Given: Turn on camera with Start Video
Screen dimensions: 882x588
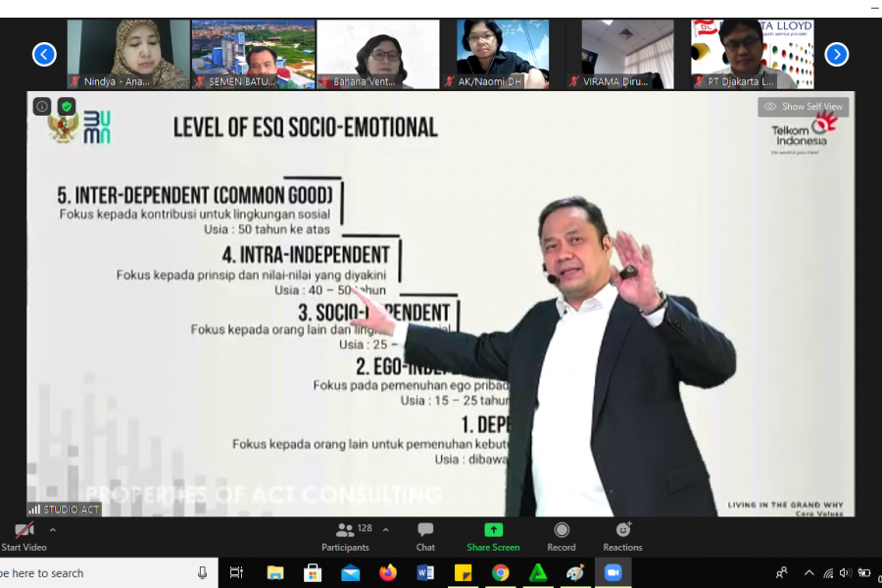Looking at the screenshot, I should click(24, 535).
